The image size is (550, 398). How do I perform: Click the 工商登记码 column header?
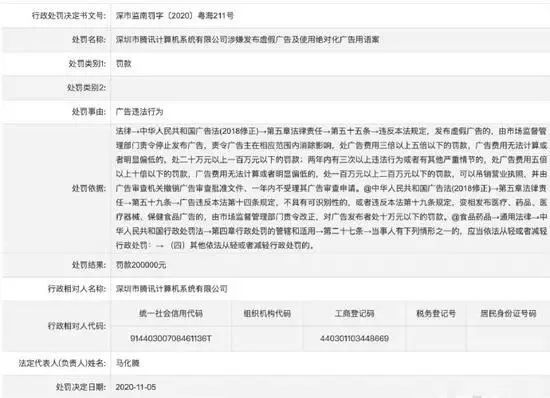354,313
